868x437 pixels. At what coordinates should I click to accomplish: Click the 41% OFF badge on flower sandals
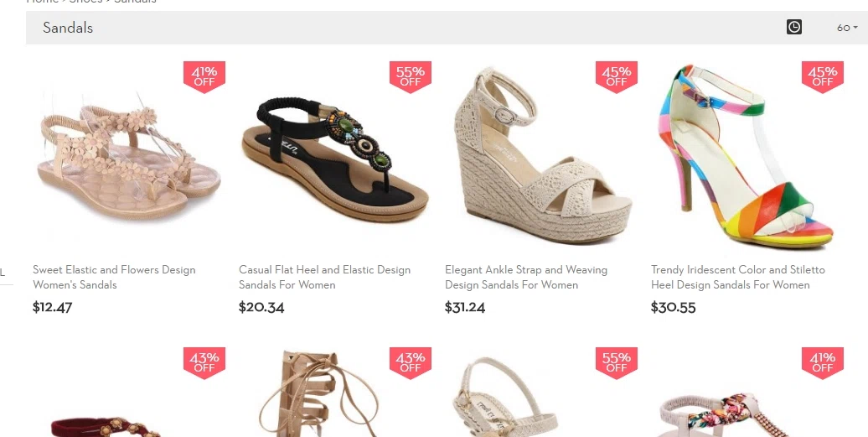pyautogui.click(x=204, y=77)
